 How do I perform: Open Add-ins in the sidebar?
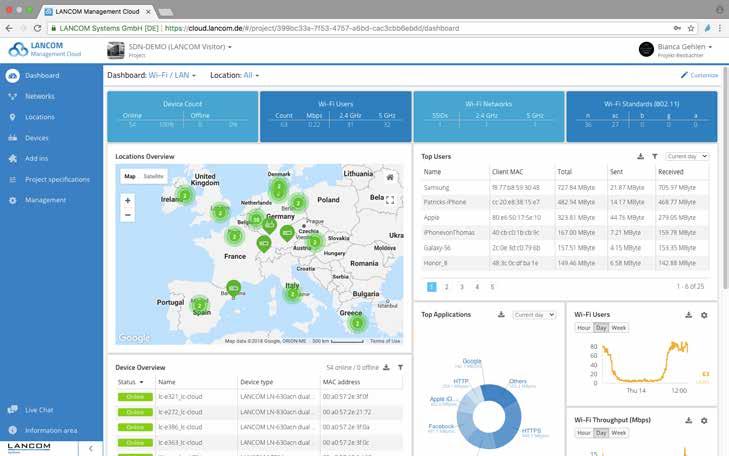tap(36, 159)
